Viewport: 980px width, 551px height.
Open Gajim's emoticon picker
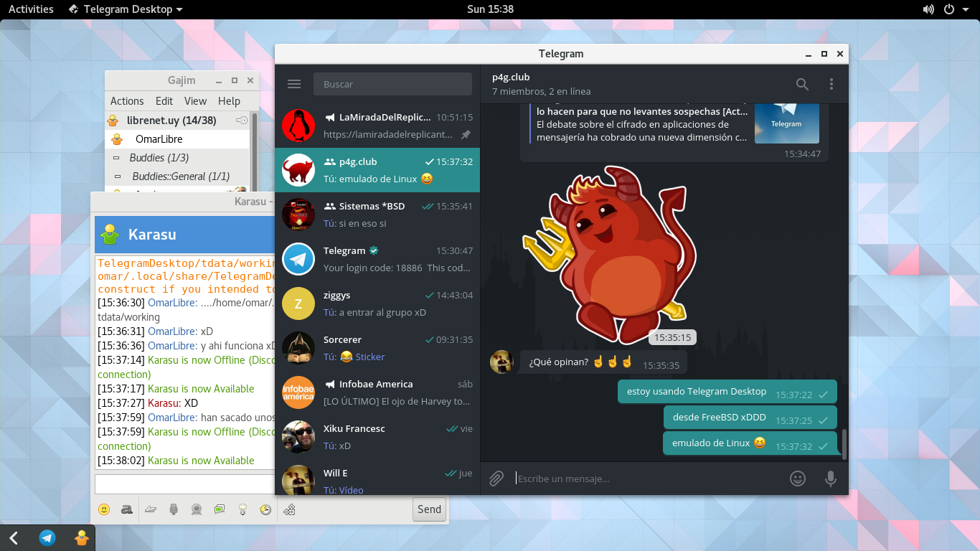[104, 509]
